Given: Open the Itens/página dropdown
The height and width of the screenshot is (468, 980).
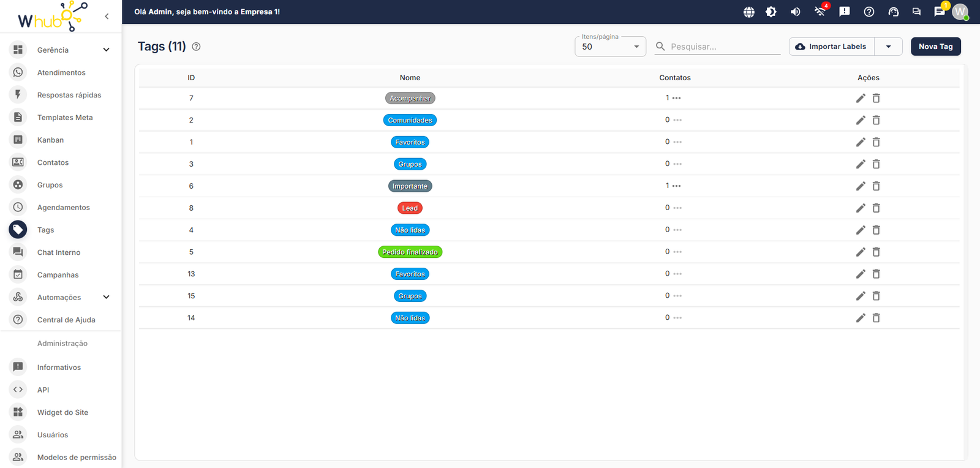Looking at the screenshot, I should 610,47.
